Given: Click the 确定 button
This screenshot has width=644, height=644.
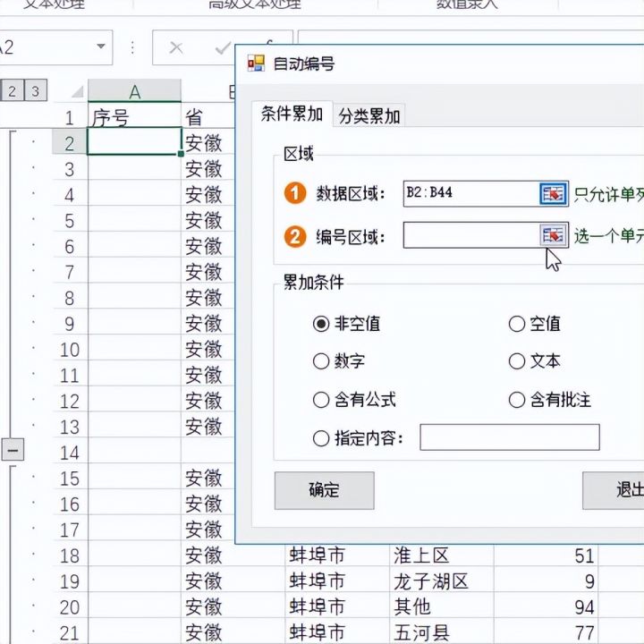Looking at the screenshot, I should 324,490.
